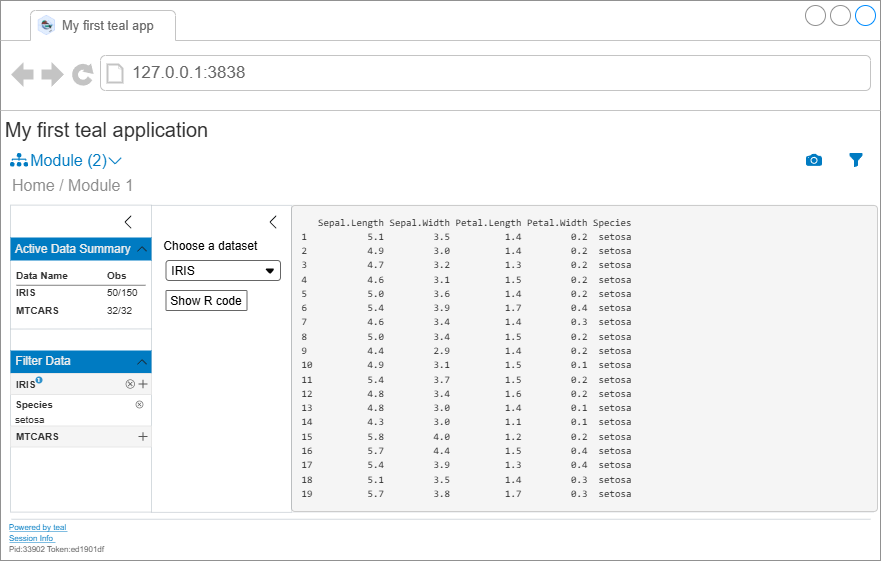882x562 pixels.
Task: Open the Module (2) navigation dropdown
Action: click(x=67, y=161)
